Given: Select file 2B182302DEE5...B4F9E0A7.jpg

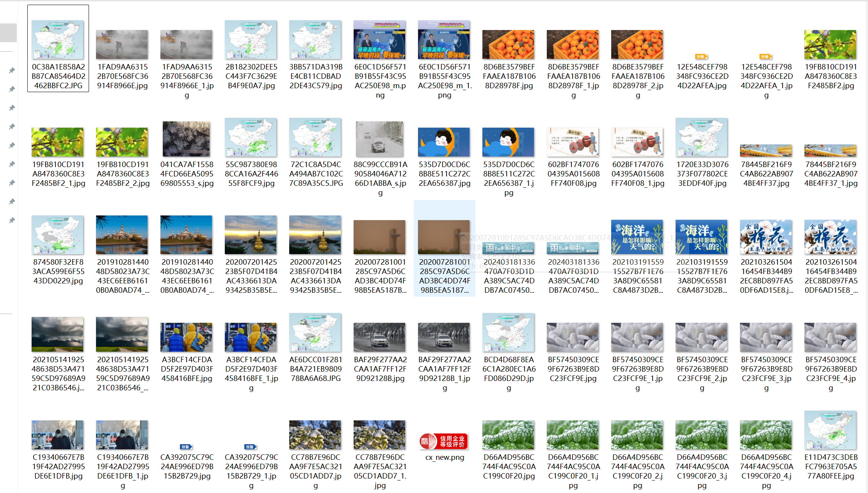Looking at the screenshot, I should point(251,40).
